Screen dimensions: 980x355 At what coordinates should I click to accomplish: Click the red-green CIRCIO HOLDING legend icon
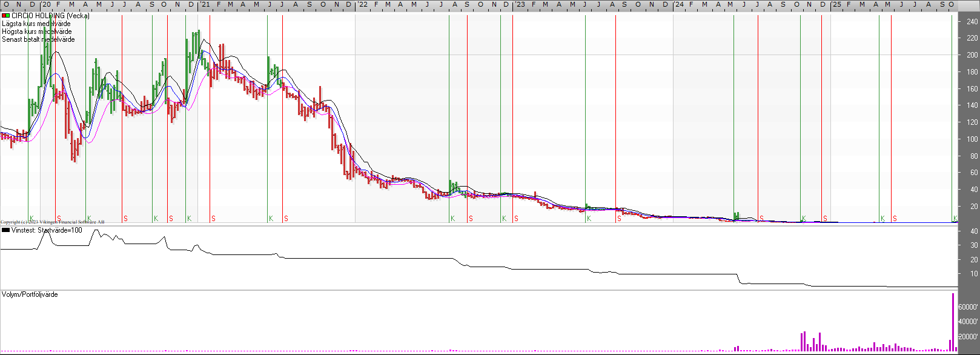coord(5,16)
